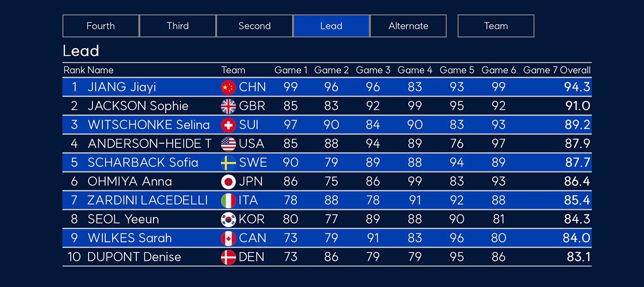Screen dimensions: 644x287
Task: Click the China flag icon
Action: pos(229,87)
